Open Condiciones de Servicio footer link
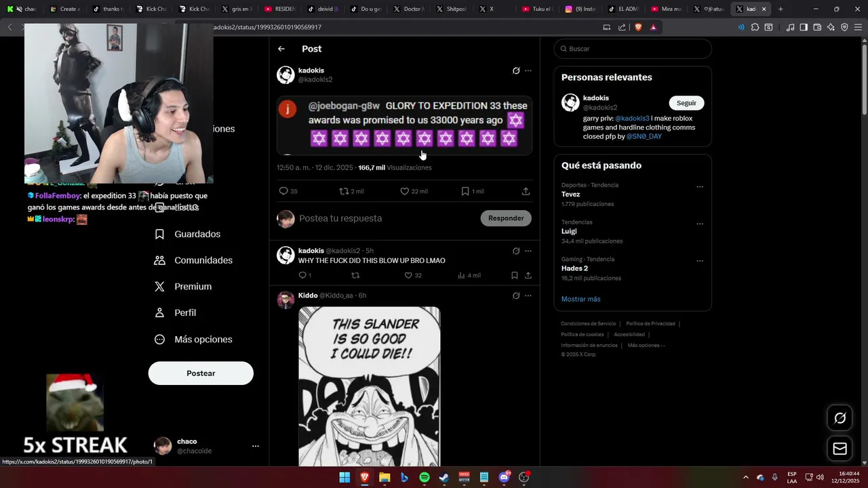The image size is (868, 488). click(x=589, y=324)
